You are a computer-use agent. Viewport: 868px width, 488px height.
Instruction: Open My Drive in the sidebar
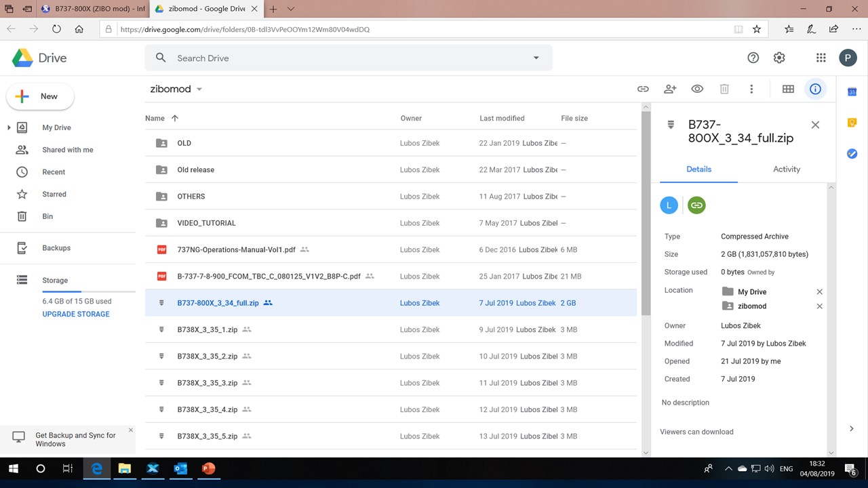click(x=56, y=127)
